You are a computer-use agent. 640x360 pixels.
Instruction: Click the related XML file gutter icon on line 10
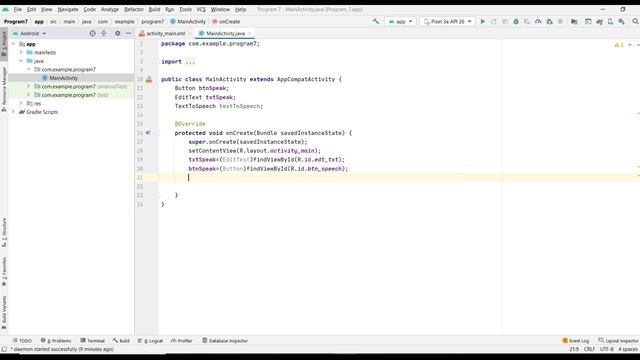[149, 79]
